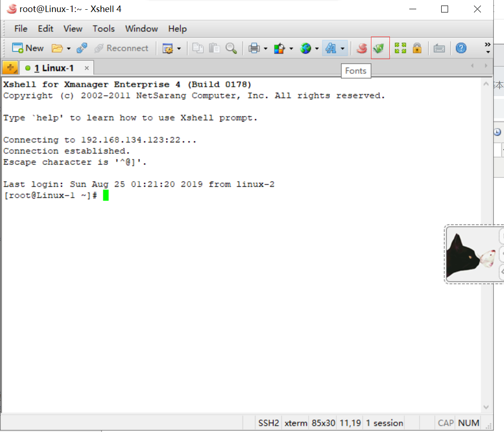Open the View menu
This screenshot has height=432, width=504.
[x=73, y=29]
